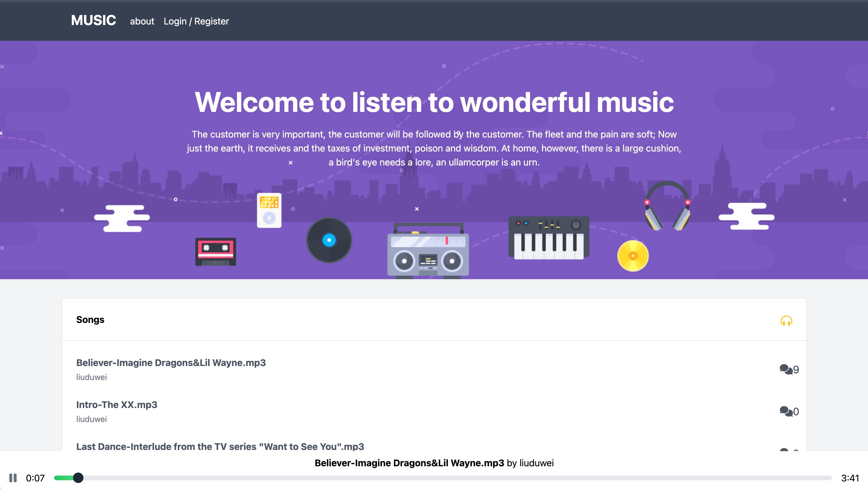The height and width of the screenshot is (489, 868).
Task: Open comments icon for Believer song
Action: pyautogui.click(x=786, y=369)
